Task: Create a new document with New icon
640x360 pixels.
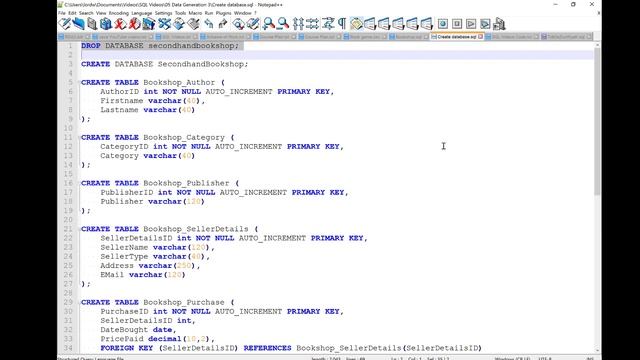Action: 64,24
